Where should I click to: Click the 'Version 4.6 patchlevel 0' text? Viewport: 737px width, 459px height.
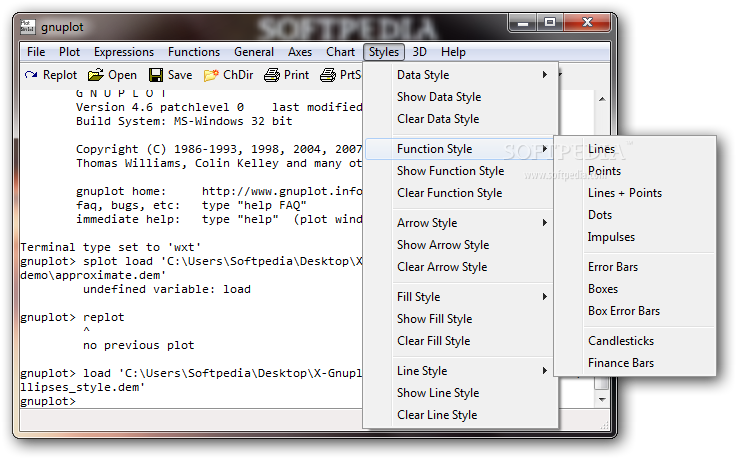point(160,108)
